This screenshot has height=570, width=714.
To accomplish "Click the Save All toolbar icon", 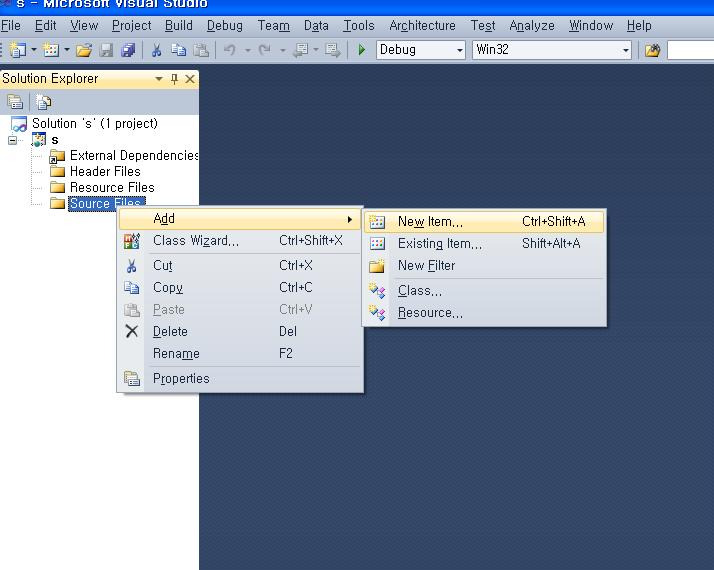I will click(x=128, y=50).
